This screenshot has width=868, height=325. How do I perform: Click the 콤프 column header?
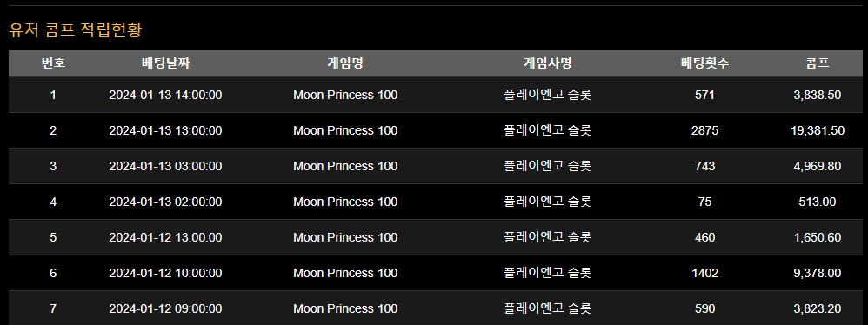(x=817, y=63)
